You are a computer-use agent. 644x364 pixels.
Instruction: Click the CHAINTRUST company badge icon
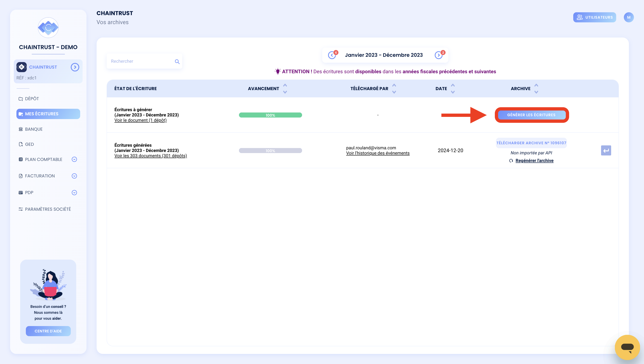(x=21, y=67)
